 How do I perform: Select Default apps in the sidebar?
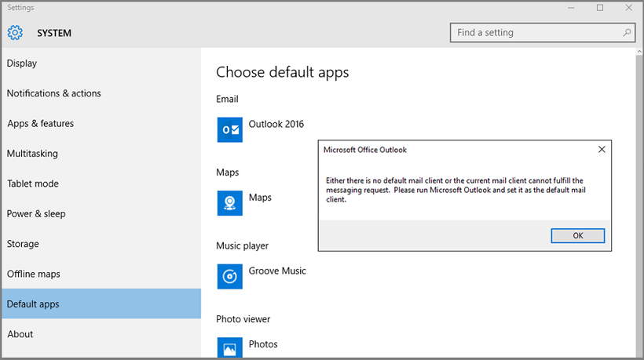101,304
